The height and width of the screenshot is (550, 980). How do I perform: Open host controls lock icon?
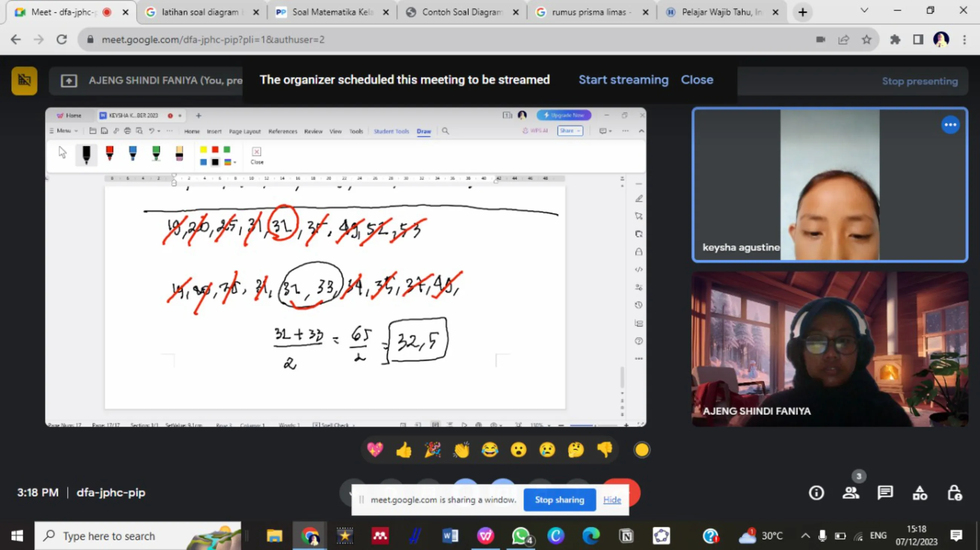click(954, 493)
